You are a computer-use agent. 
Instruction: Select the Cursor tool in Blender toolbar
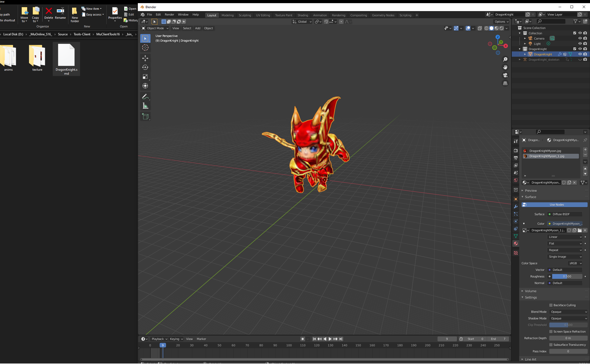(x=145, y=48)
